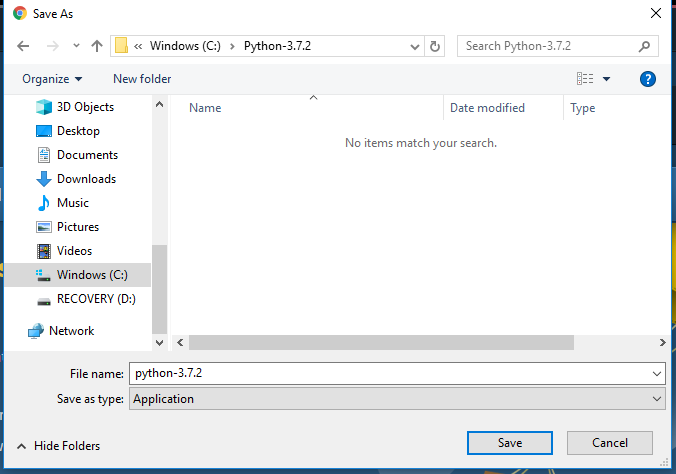Click Python-3.7.2 in the breadcrumb path

[x=277, y=46]
